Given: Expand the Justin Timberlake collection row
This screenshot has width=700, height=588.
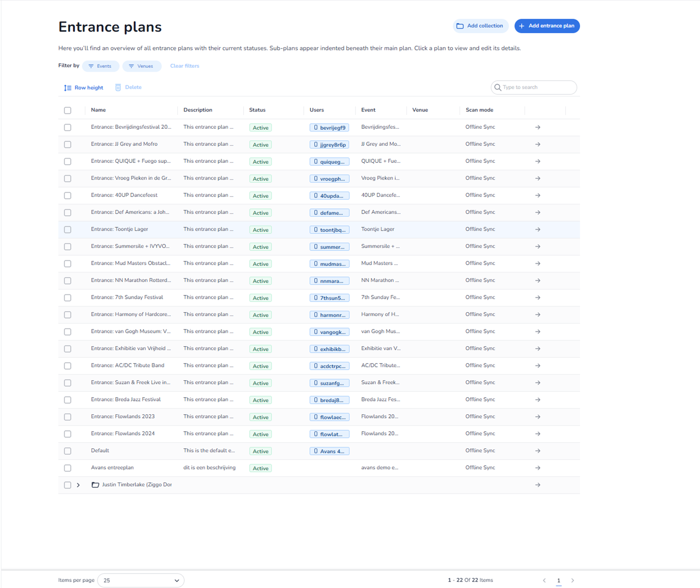Looking at the screenshot, I should [78, 485].
